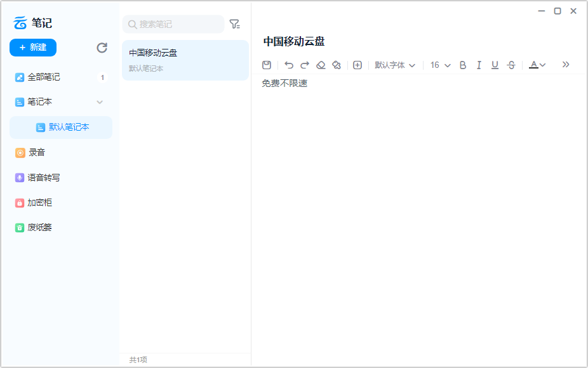Switch to 全部笔记 section
Viewport: 588px width, 368px height.
tap(38, 77)
